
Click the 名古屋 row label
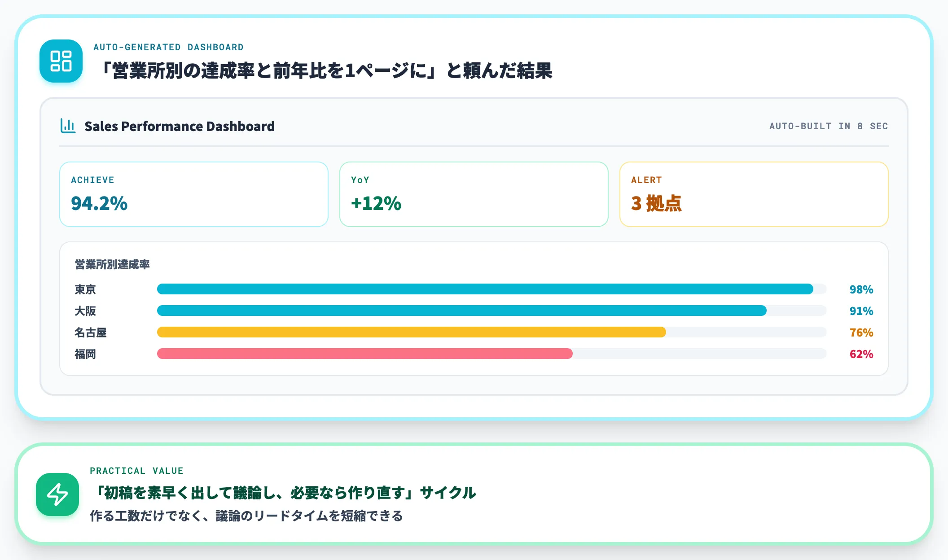tap(91, 332)
